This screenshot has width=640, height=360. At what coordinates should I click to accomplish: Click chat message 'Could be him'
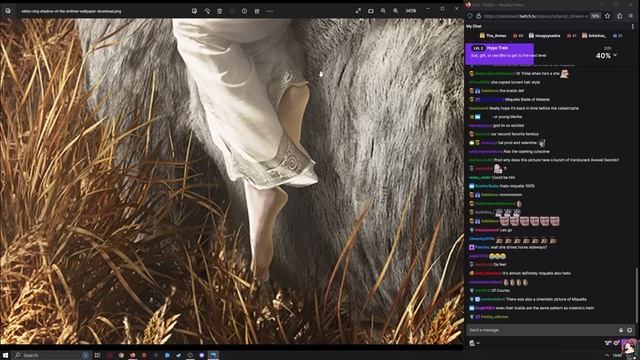(x=503, y=178)
